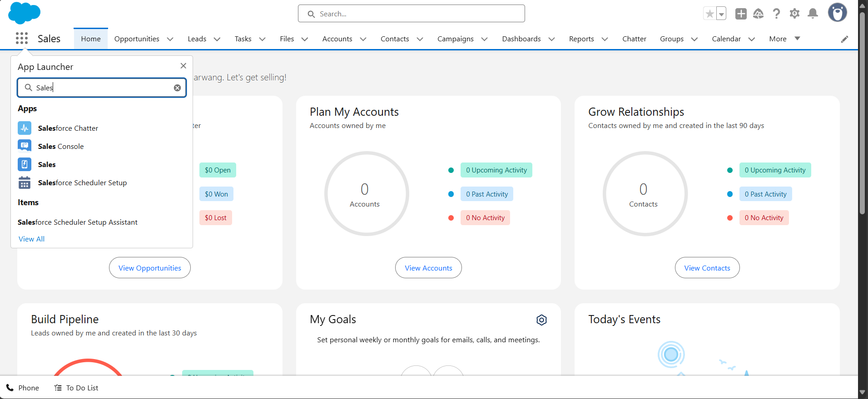Click the page vertical scrollbar thumb

(863, 113)
